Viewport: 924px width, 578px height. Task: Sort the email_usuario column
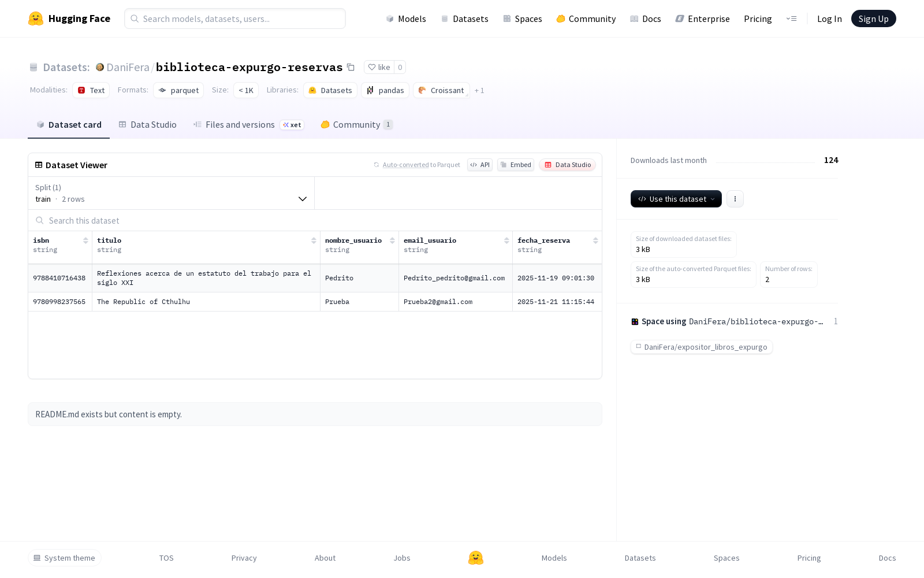pyautogui.click(x=506, y=240)
